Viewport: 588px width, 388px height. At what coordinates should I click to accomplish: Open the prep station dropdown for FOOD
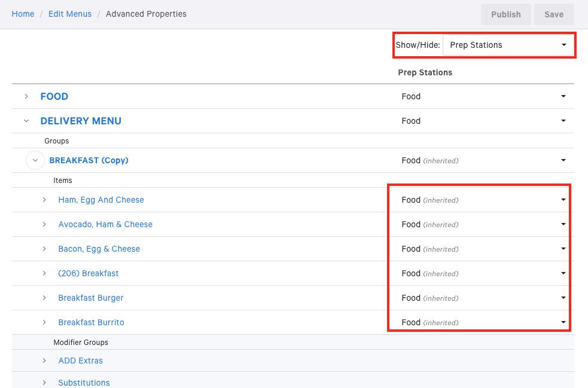coord(563,96)
